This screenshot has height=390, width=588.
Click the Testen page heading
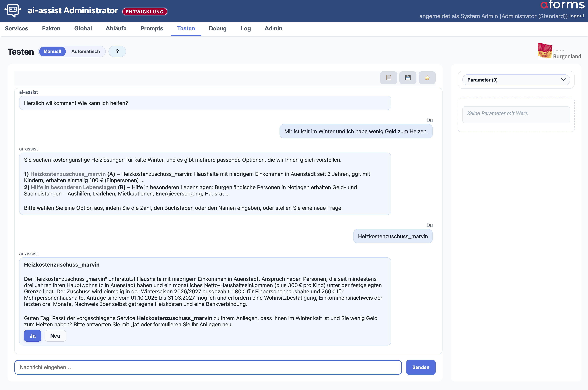click(21, 52)
